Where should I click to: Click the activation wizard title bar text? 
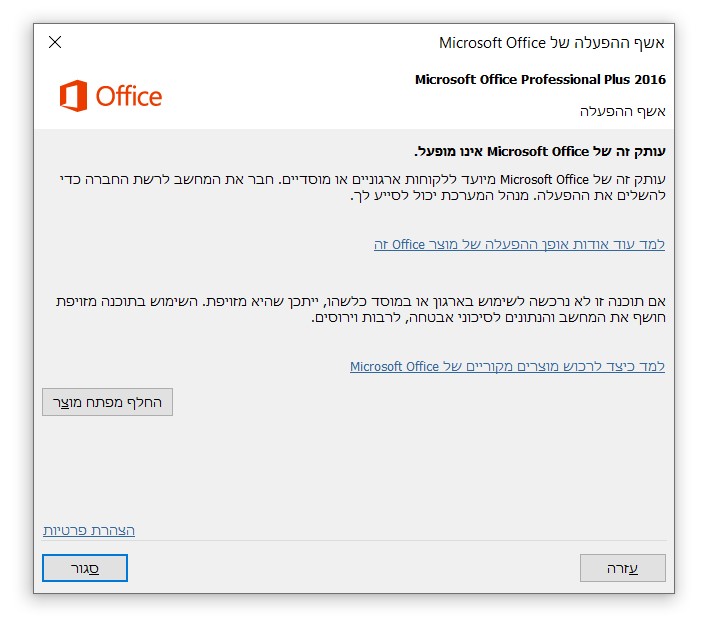pos(552,43)
